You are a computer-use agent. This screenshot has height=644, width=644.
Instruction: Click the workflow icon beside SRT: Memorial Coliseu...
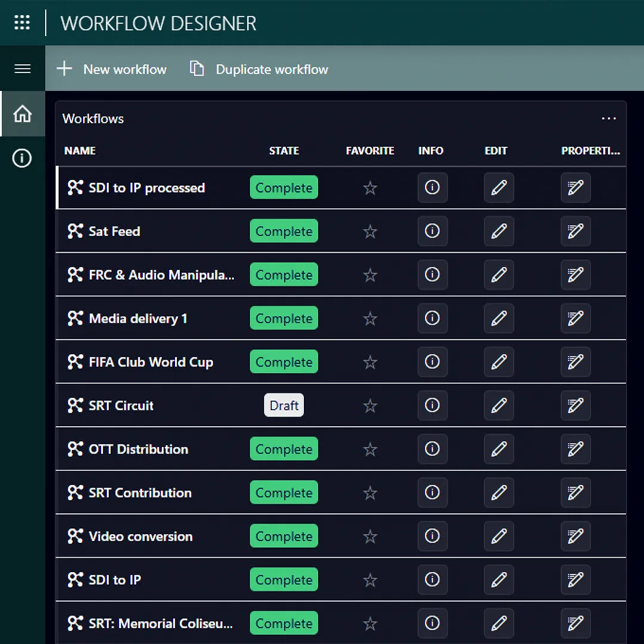[x=75, y=623]
